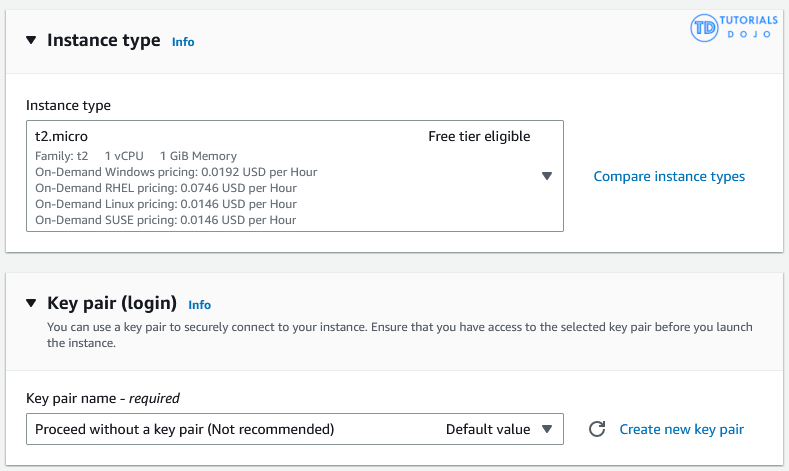Click the Default value label

(488, 429)
